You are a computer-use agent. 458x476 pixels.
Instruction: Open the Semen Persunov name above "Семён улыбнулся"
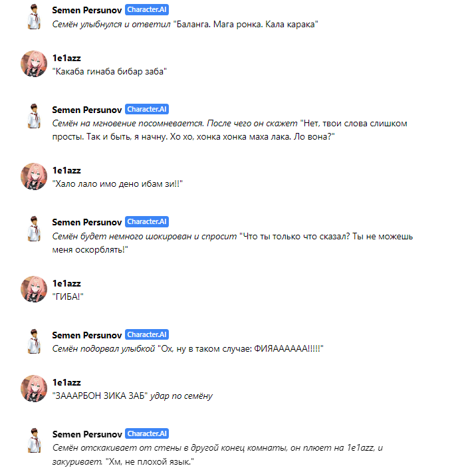coord(87,11)
